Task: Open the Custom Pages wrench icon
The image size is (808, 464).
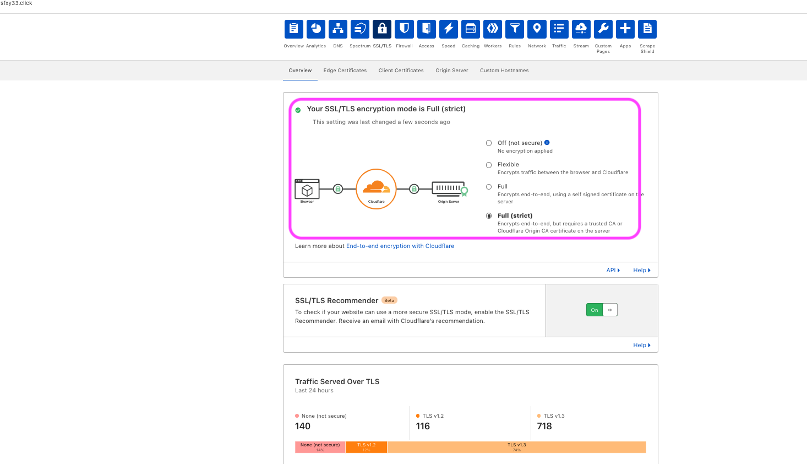Action: pyautogui.click(x=603, y=29)
